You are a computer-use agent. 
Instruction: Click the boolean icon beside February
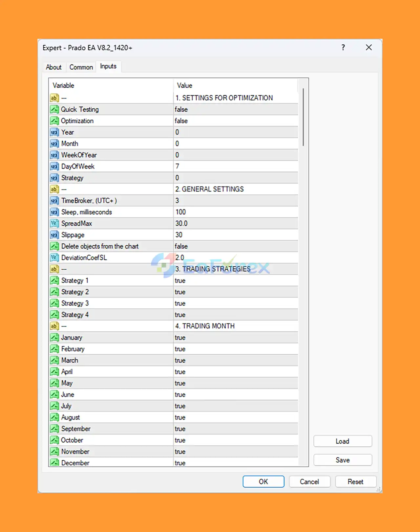54,349
